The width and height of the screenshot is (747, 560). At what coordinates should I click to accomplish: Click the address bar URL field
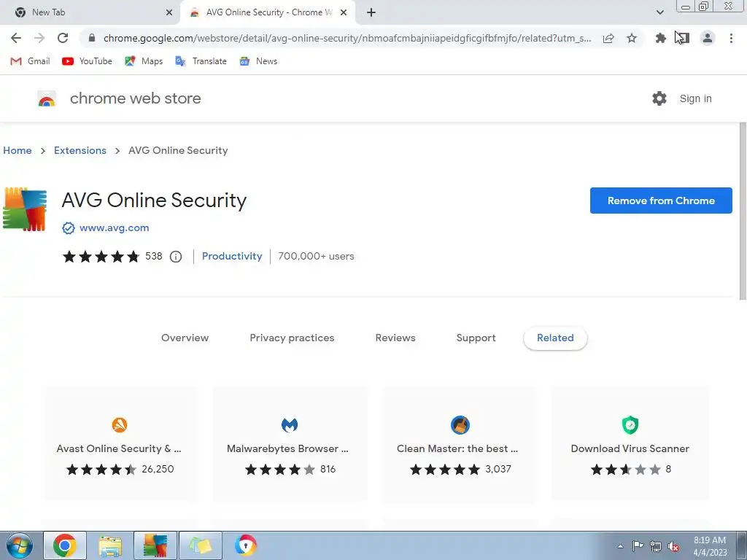coord(347,38)
